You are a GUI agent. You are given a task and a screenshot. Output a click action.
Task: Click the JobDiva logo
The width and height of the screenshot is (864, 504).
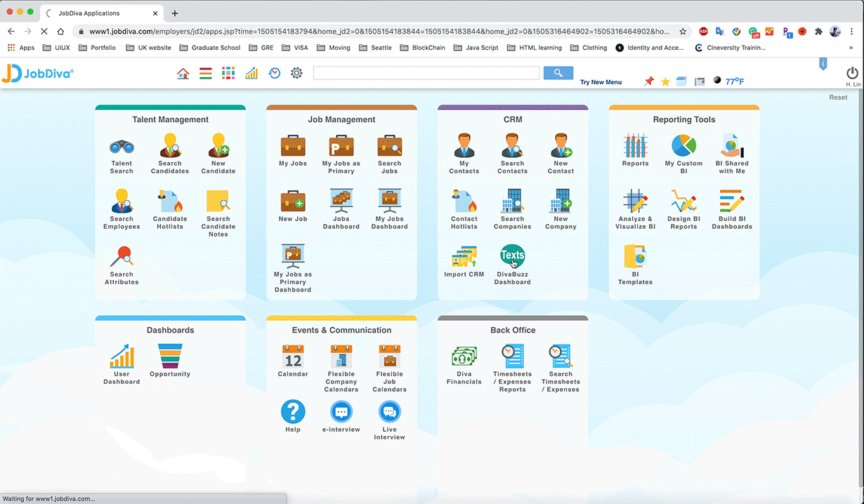coord(37,74)
